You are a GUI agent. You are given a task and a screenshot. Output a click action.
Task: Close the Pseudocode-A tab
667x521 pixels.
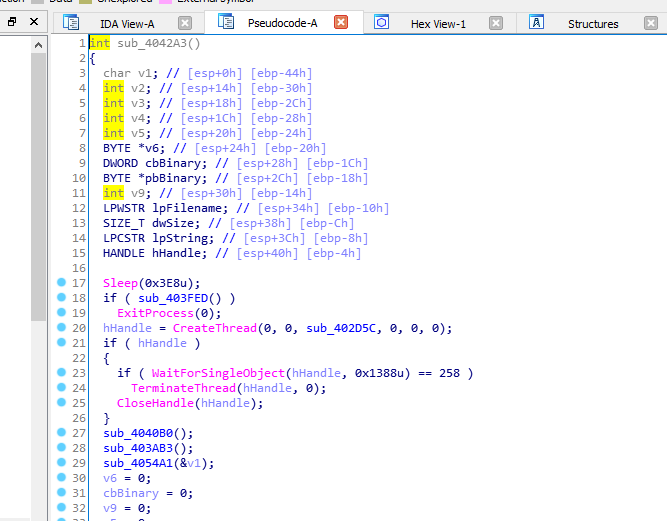pos(341,22)
